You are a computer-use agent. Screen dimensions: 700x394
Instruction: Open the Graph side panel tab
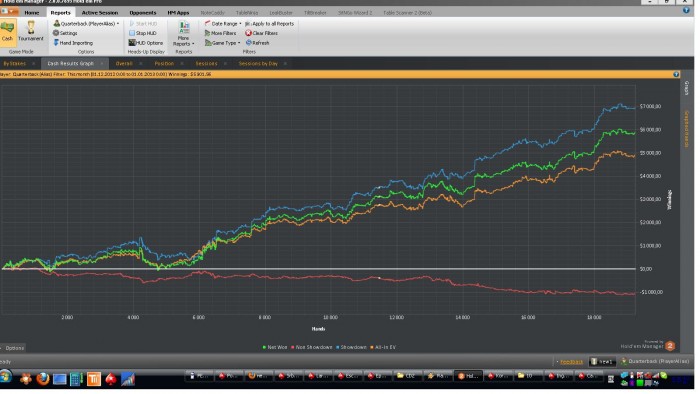tap(687, 88)
